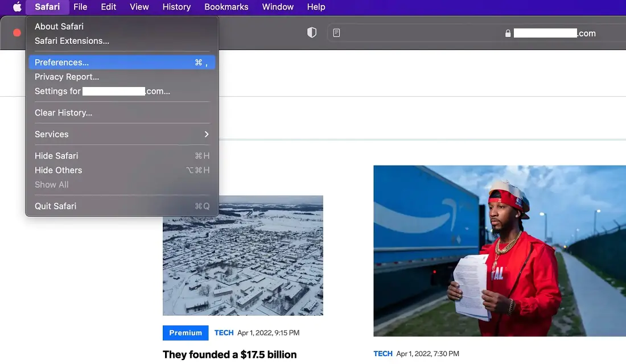This screenshot has height=364, width=626.
Task: Quit Safari from the menu
Action: pyautogui.click(x=55, y=206)
